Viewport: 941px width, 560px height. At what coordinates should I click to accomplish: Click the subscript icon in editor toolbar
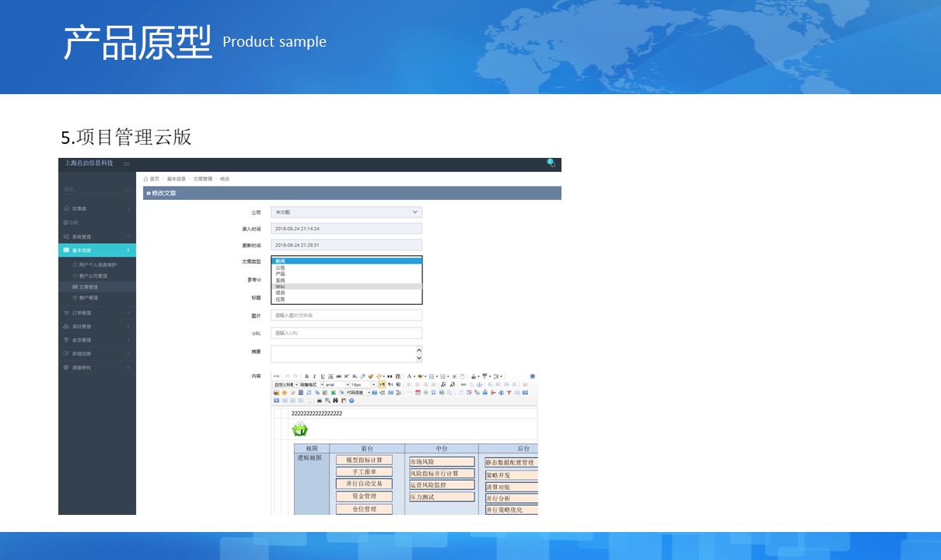pyautogui.click(x=355, y=376)
